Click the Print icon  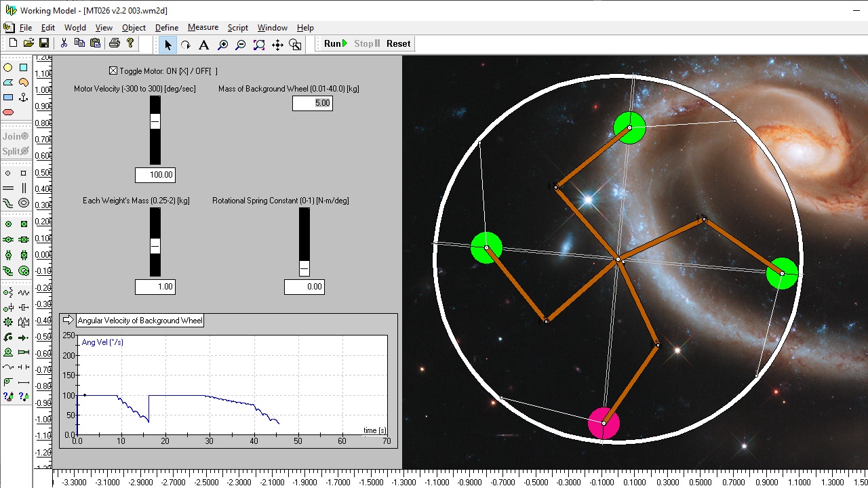tap(114, 43)
